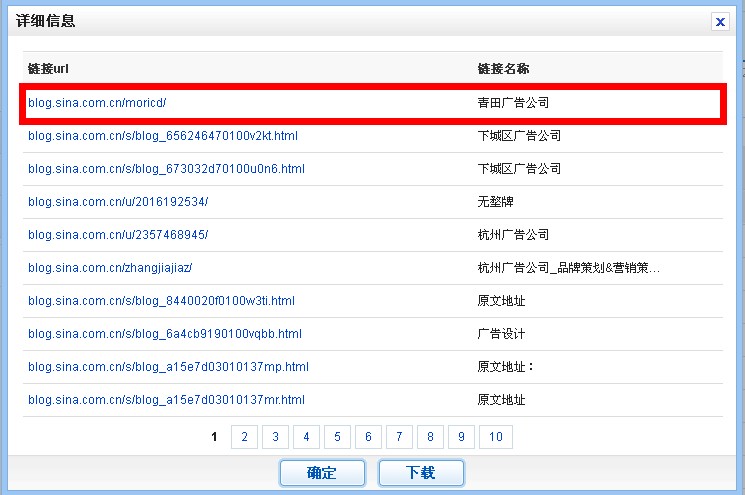Go to page 2 of results
The image size is (745, 495).
(244, 437)
